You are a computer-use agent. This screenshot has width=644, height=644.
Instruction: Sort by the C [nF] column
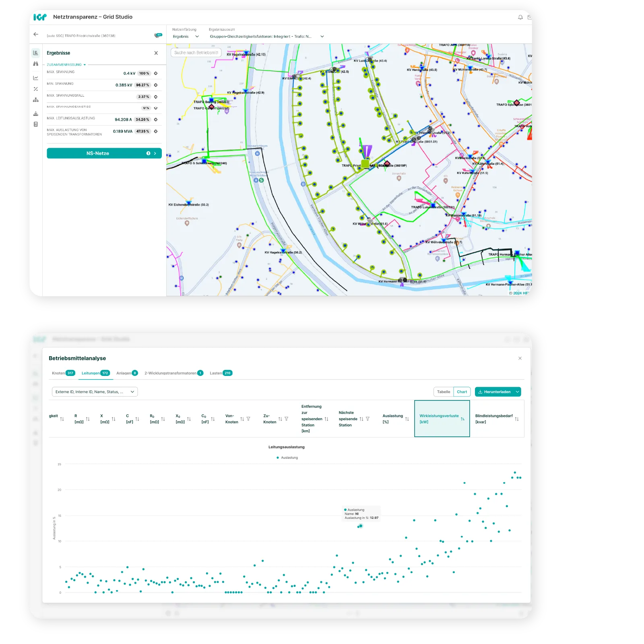click(x=137, y=419)
